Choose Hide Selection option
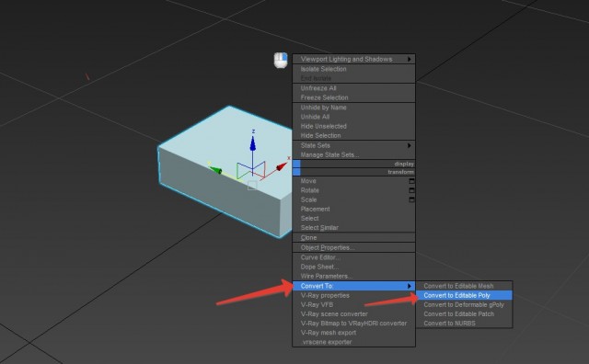589x364 pixels. [353, 135]
